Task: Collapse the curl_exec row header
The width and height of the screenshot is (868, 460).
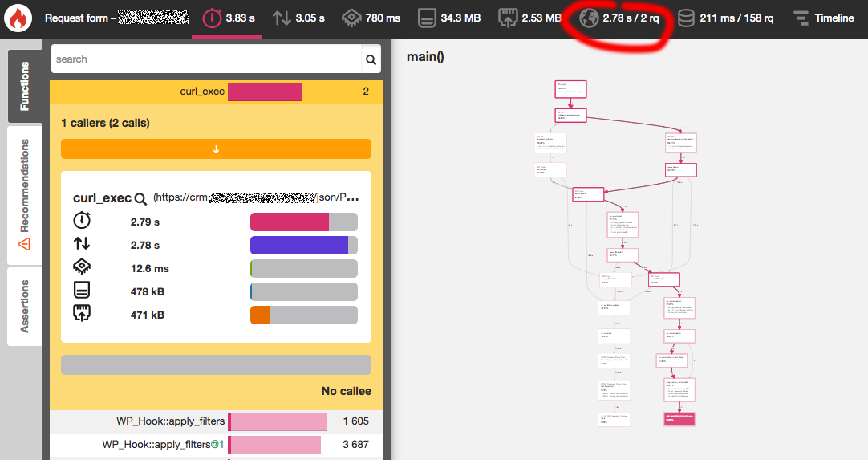Action: tap(216, 92)
